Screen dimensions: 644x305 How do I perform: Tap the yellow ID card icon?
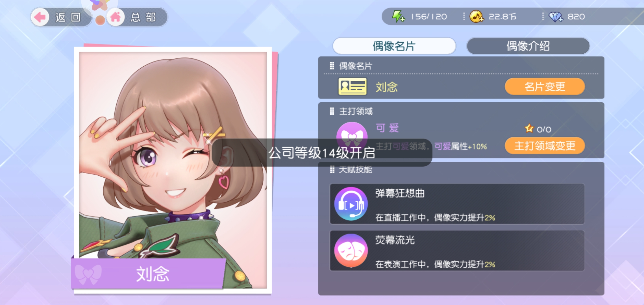point(352,86)
